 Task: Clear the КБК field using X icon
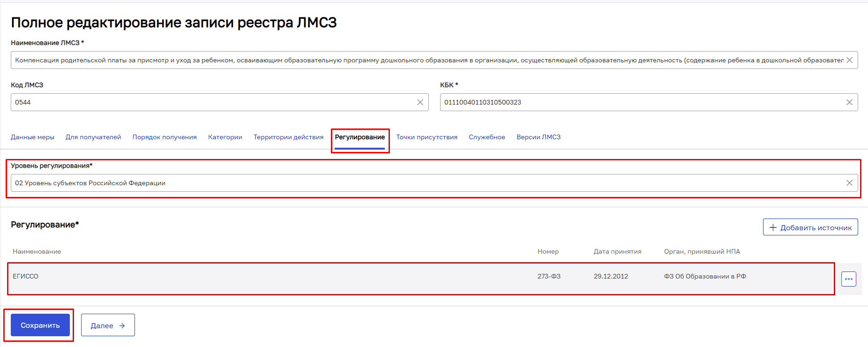(x=849, y=102)
